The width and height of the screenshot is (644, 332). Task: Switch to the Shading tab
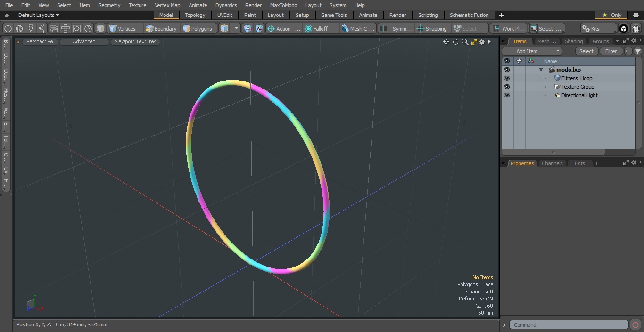pos(574,41)
